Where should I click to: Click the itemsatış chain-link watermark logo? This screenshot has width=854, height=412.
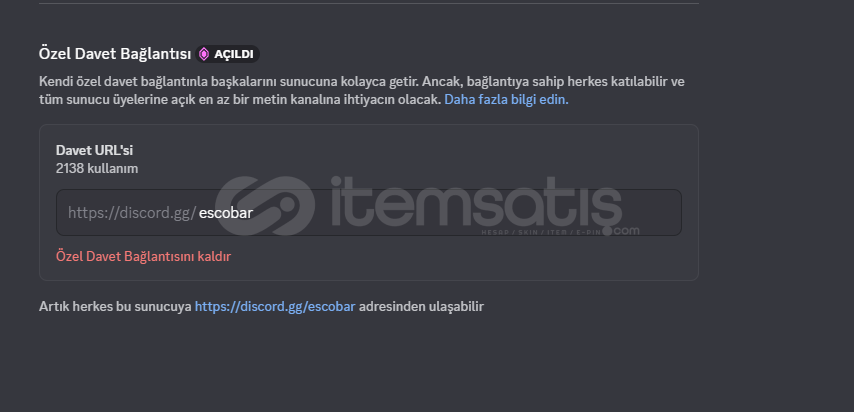(265, 205)
